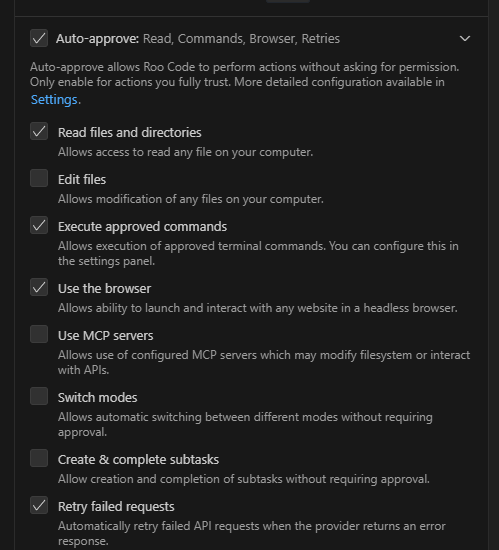Click the Auto-approve header label
Screen dimensions: 499x550
(x=97, y=39)
